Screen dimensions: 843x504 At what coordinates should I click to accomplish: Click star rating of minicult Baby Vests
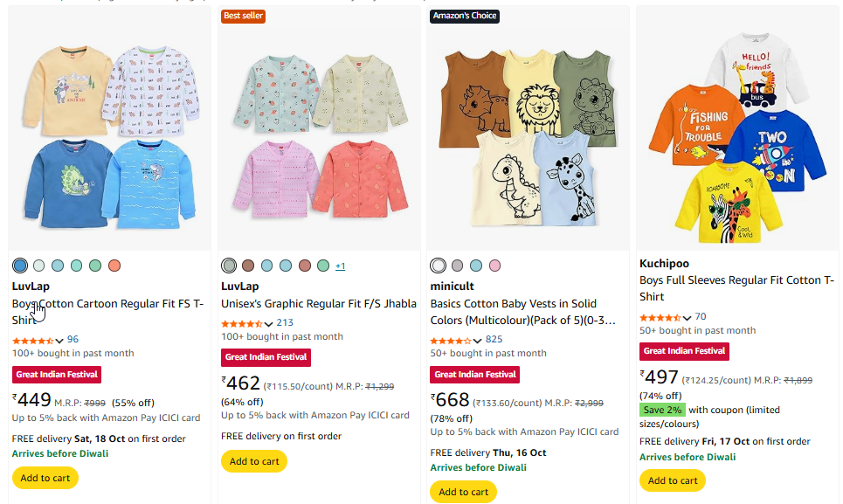click(451, 340)
